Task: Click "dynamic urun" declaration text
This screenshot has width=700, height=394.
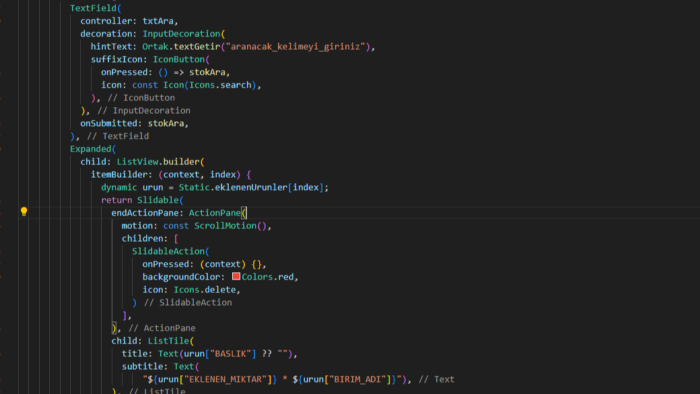Action: (x=132, y=187)
